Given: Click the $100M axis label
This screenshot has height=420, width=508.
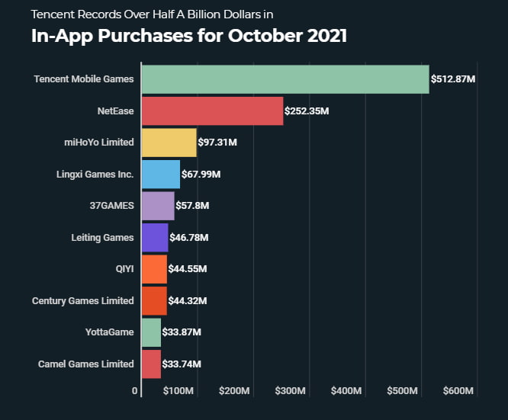Looking at the screenshot, I should tap(178, 391).
